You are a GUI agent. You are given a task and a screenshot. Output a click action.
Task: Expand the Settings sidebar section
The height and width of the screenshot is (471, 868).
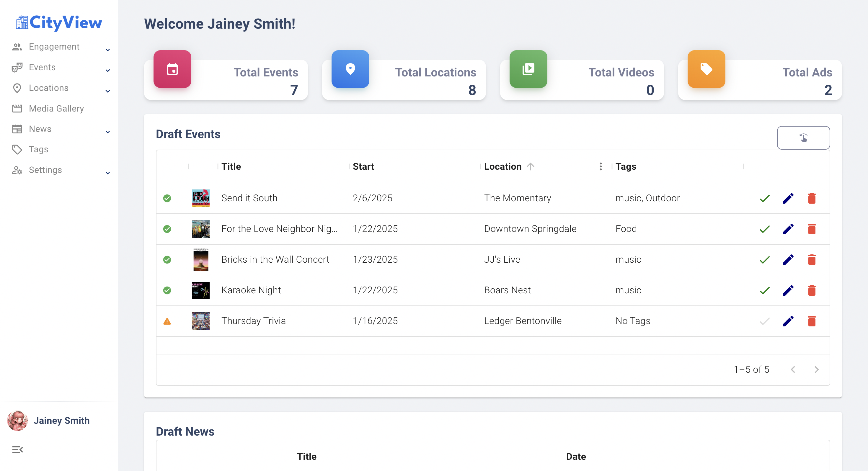[x=107, y=173]
